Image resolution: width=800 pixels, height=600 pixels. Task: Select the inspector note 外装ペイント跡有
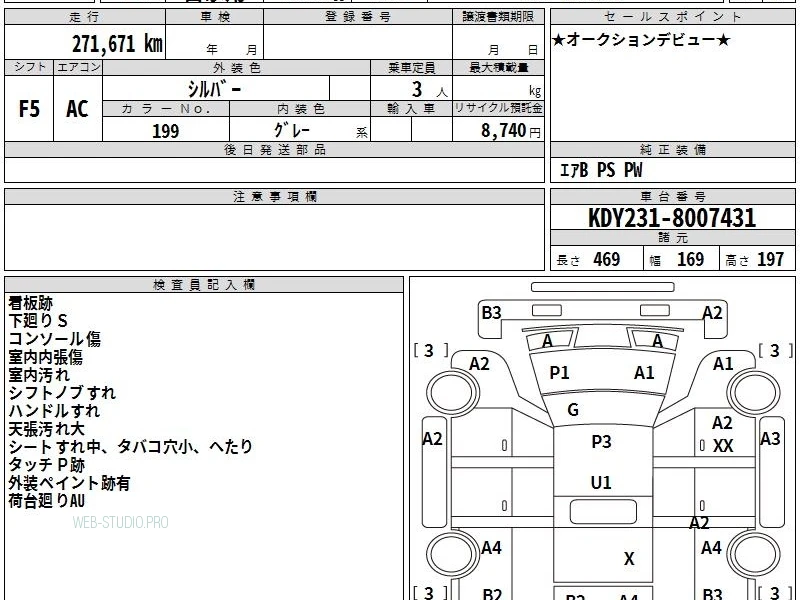pos(69,483)
